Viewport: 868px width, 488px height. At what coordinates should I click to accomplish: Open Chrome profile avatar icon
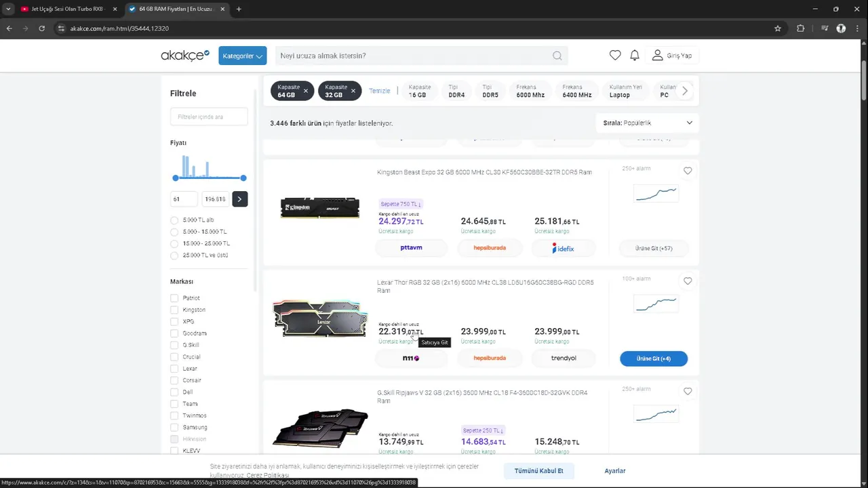coord(841,28)
